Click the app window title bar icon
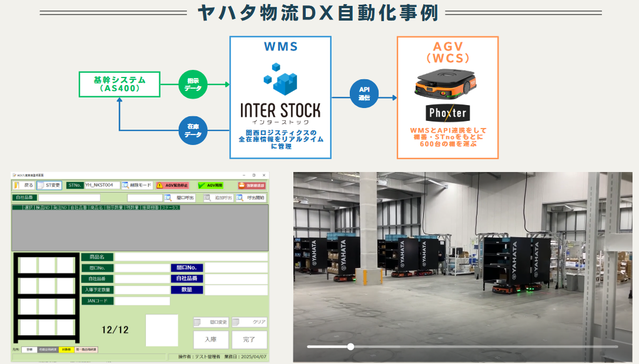639x364 pixels. click(14, 175)
